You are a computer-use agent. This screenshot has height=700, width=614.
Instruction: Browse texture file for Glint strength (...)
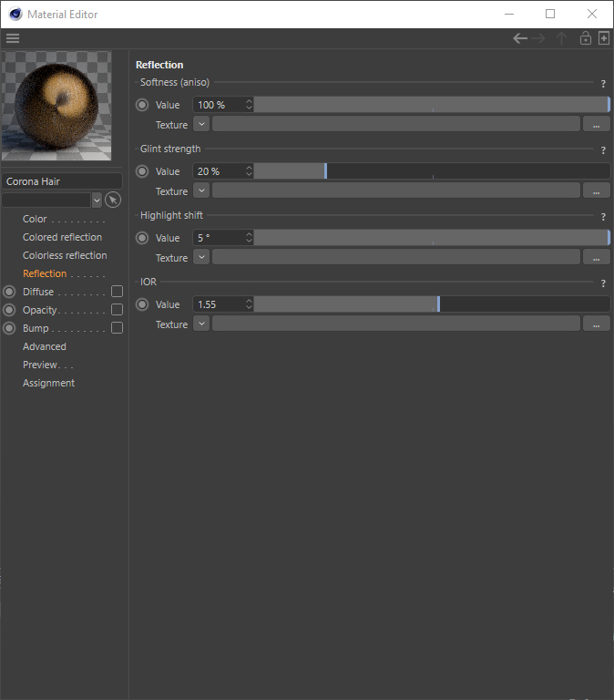[x=596, y=190]
